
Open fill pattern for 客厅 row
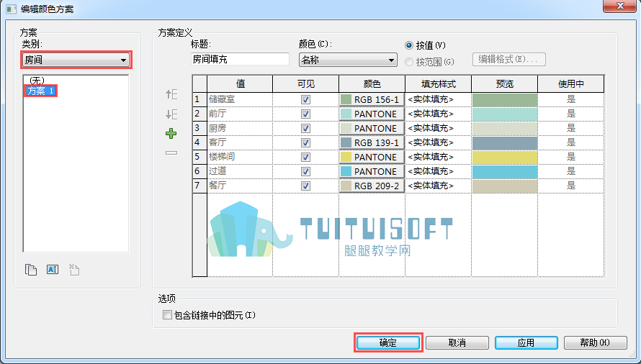coord(438,142)
